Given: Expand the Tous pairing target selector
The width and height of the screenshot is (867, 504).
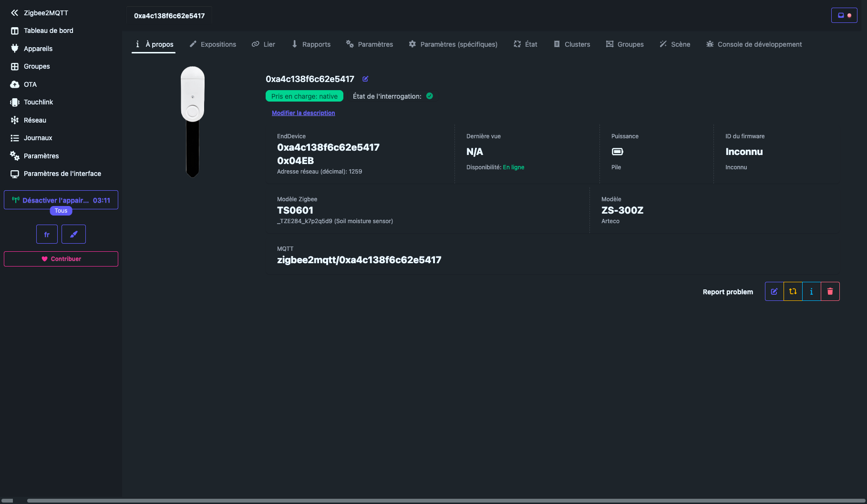Looking at the screenshot, I should [61, 211].
